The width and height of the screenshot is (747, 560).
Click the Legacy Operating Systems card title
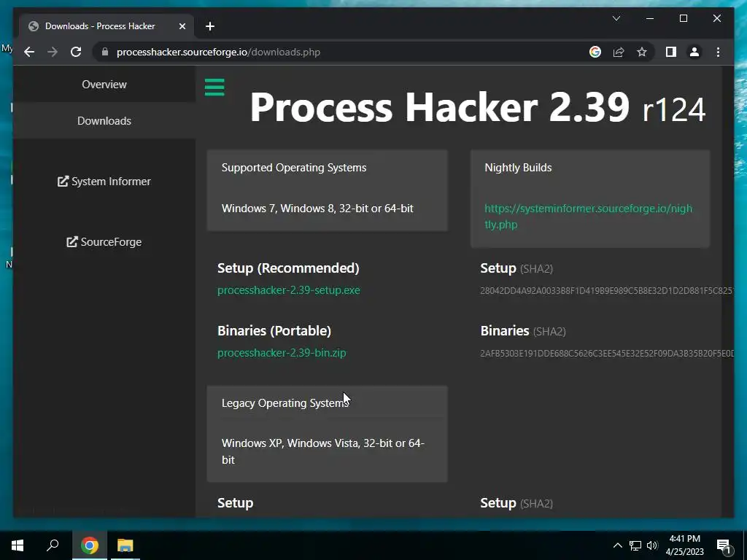coord(285,402)
